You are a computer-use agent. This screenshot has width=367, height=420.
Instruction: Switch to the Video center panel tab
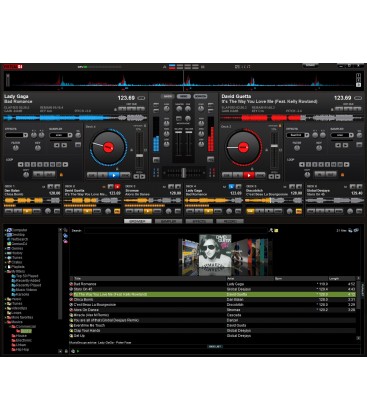(184, 96)
